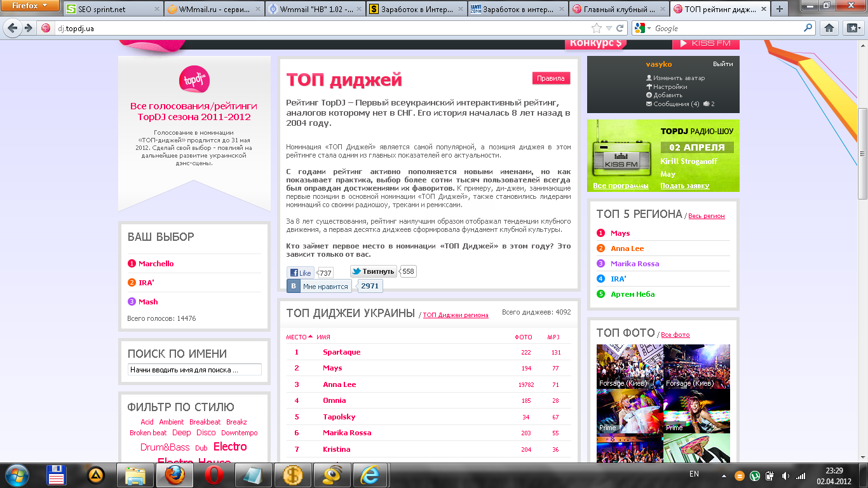The image size is (868, 488).
Task: Open Все программы radio link
Action: coord(620,186)
